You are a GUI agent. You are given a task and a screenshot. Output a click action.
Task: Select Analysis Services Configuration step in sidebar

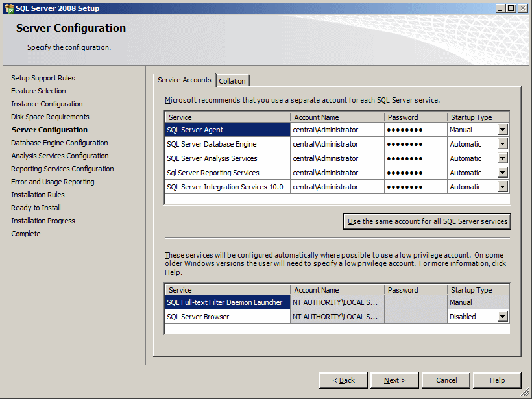pyautogui.click(x=60, y=156)
